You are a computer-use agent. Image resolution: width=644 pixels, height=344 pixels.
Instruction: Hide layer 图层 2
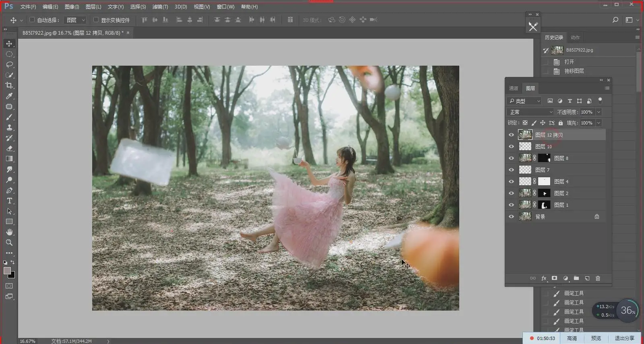pos(511,193)
